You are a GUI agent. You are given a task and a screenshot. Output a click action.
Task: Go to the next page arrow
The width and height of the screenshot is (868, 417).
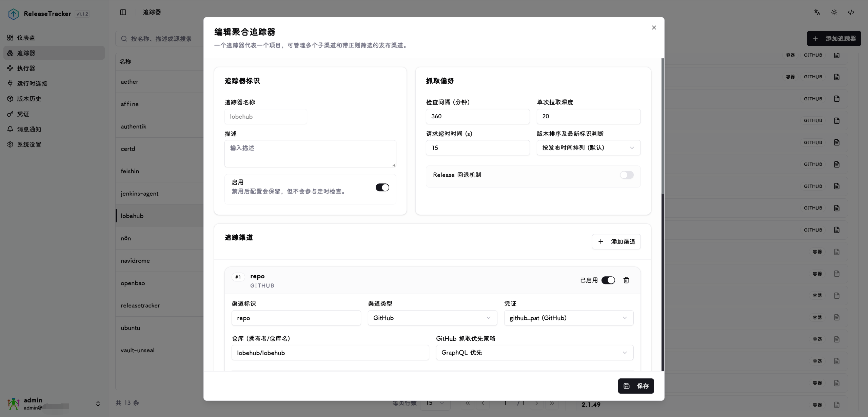tap(536, 403)
